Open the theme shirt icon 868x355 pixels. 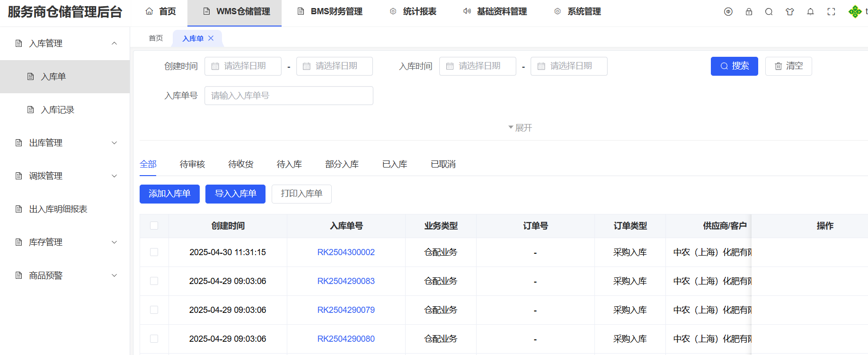tap(790, 12)
